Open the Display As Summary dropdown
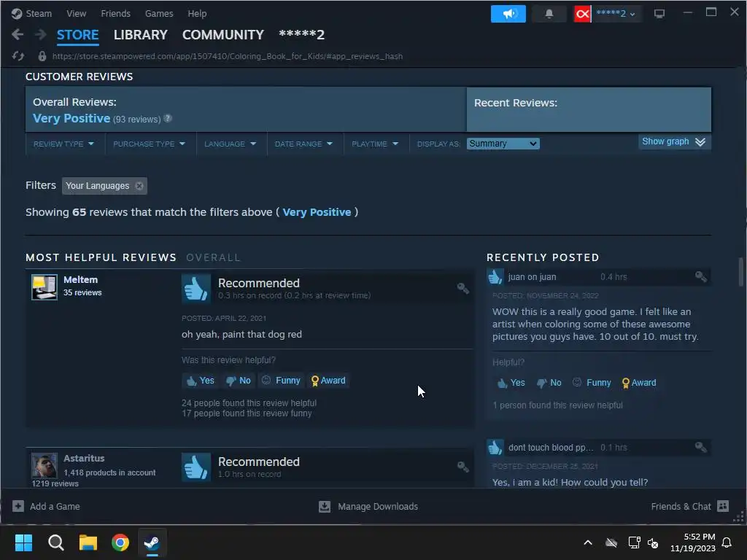Screen dimensions: 747x560 (x=503, y=144)
